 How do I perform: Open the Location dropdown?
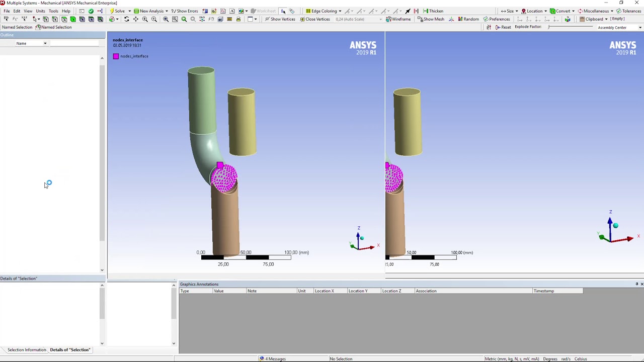point(545,11)
